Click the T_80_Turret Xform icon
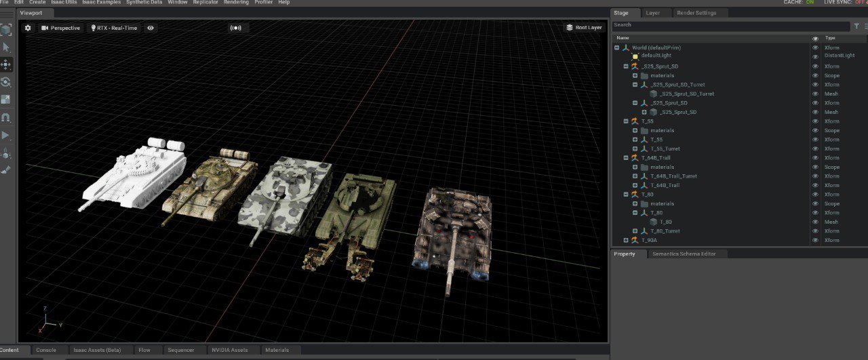This screenshot has height=360, width=868. click(x=644, y=231)
